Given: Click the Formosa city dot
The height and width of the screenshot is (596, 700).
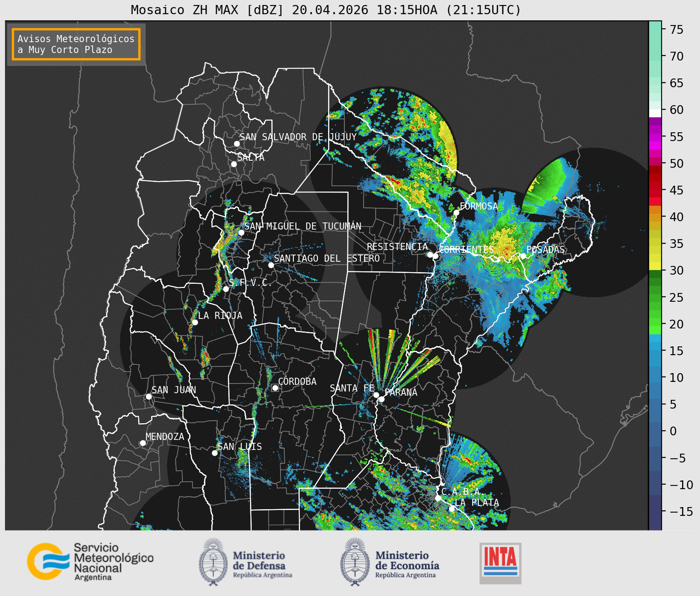Looking at the screenshot, I should coord(456,212).
